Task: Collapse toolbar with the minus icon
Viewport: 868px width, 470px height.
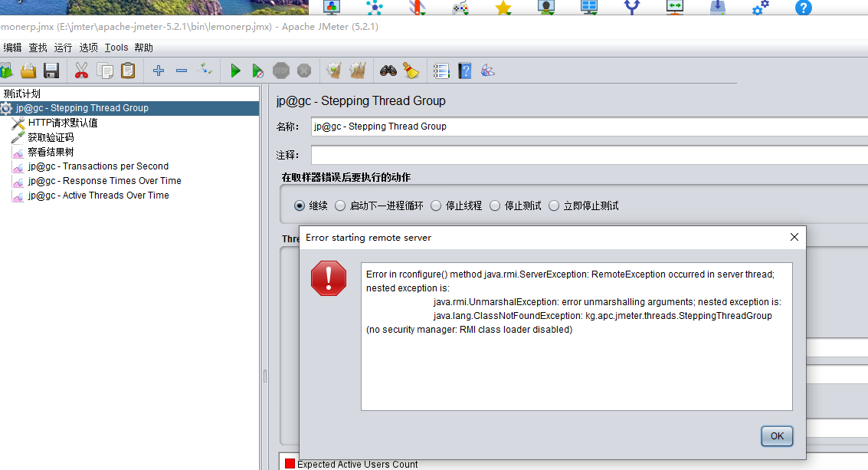Action: 182,71
